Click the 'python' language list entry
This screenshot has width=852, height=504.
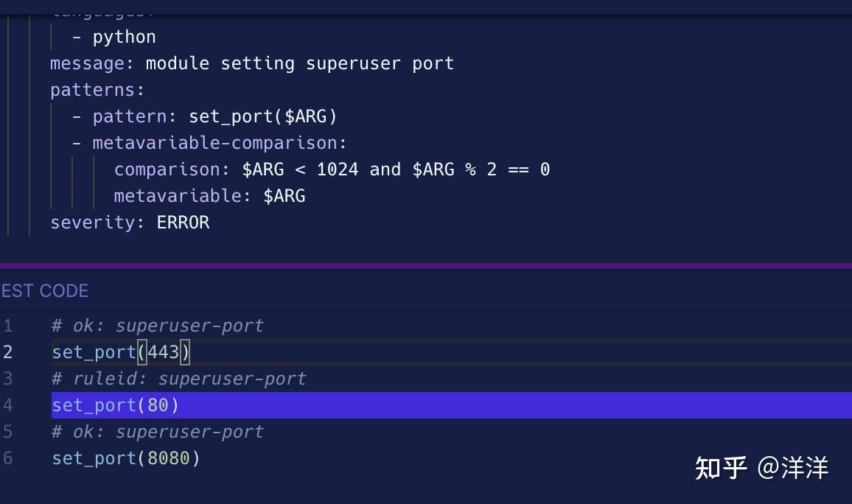coord(124,37)
